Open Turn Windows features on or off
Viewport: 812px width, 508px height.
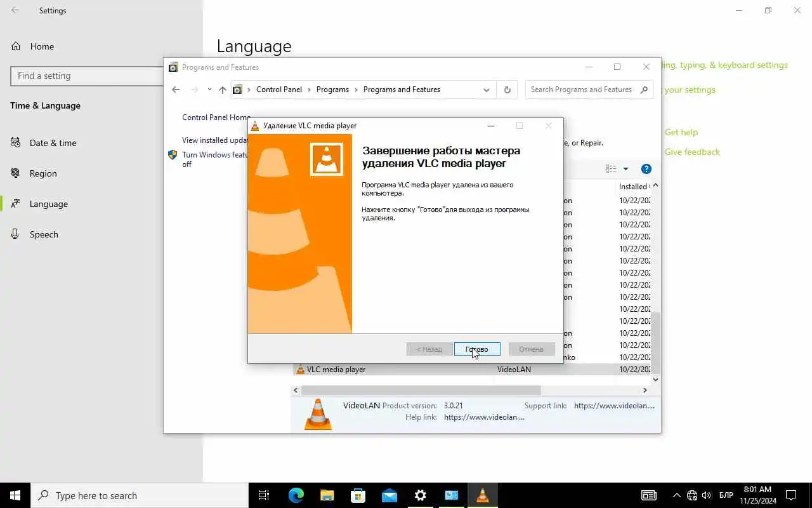point(215,159)
